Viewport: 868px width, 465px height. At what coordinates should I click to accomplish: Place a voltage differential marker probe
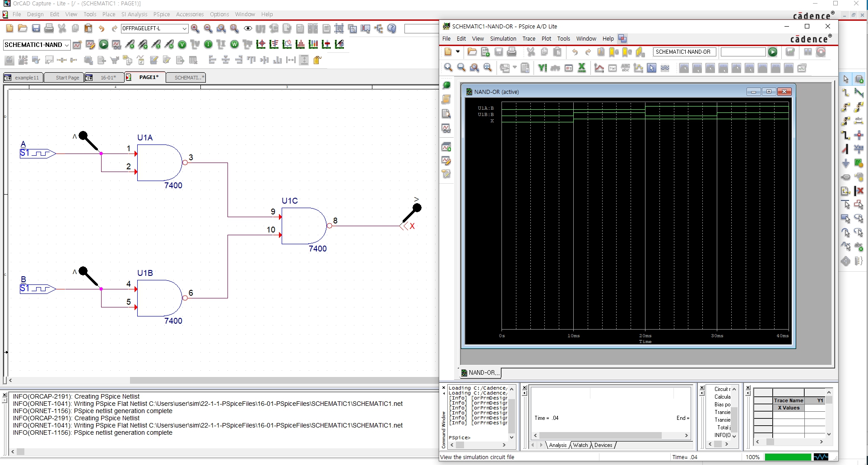pyautogui.click(x=143, y=44)
